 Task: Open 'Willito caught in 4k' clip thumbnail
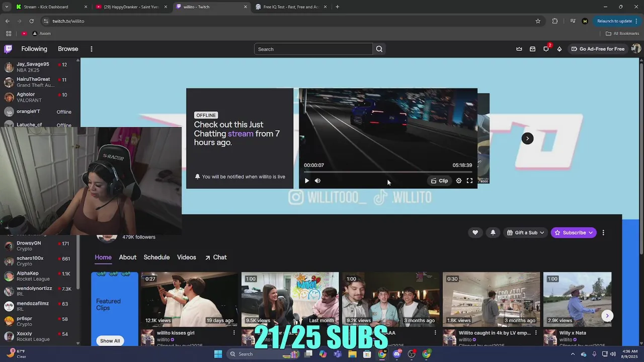491,299
